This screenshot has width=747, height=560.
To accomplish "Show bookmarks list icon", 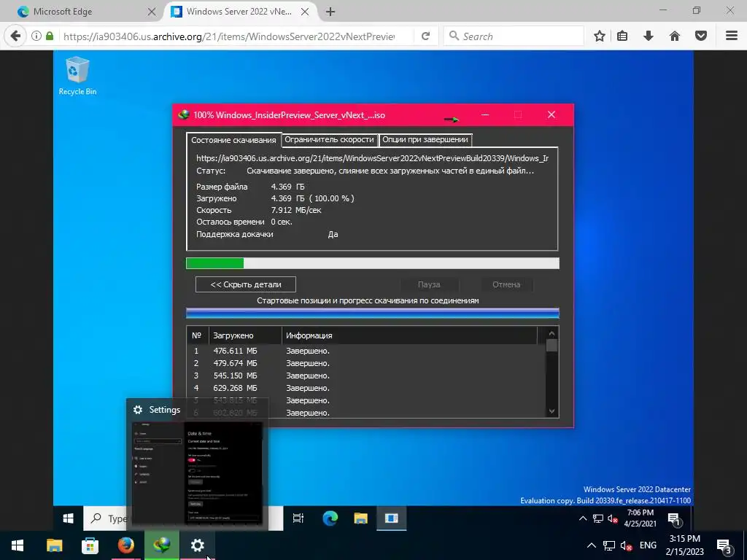I will (622, 36).
